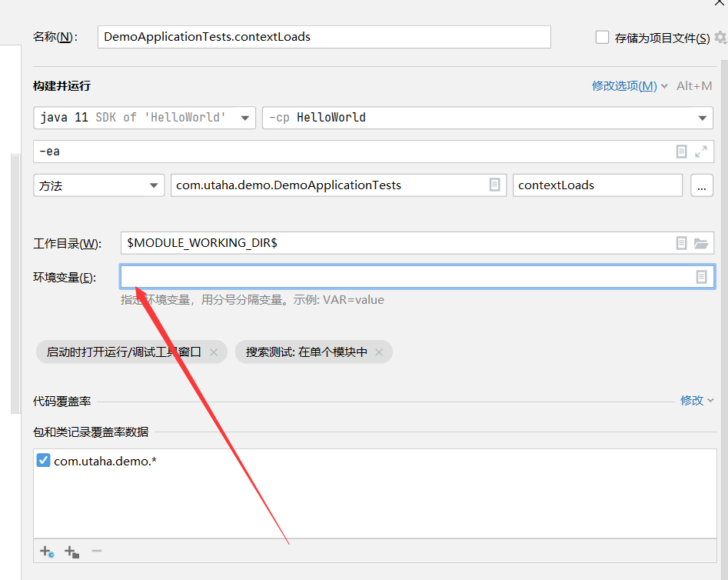Open the environment variables editor icon
The width and height of the screenshot is (728, 580).
[702, 277]
